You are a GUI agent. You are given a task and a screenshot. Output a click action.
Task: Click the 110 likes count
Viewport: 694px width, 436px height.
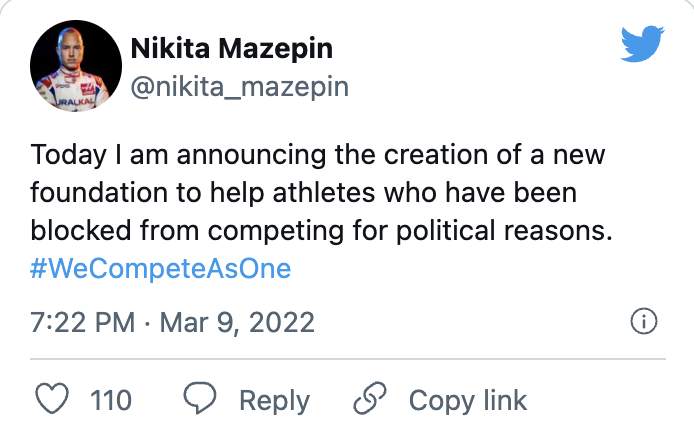pyautogui.click(x=111, y=401)
